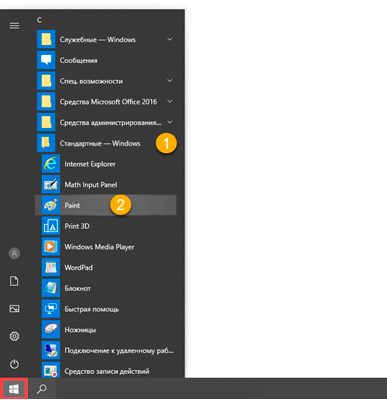This screenshot has width=387, height=400.
Task: Expand Средства Microsoft Office 2016 folder
Action: point(105,102)
